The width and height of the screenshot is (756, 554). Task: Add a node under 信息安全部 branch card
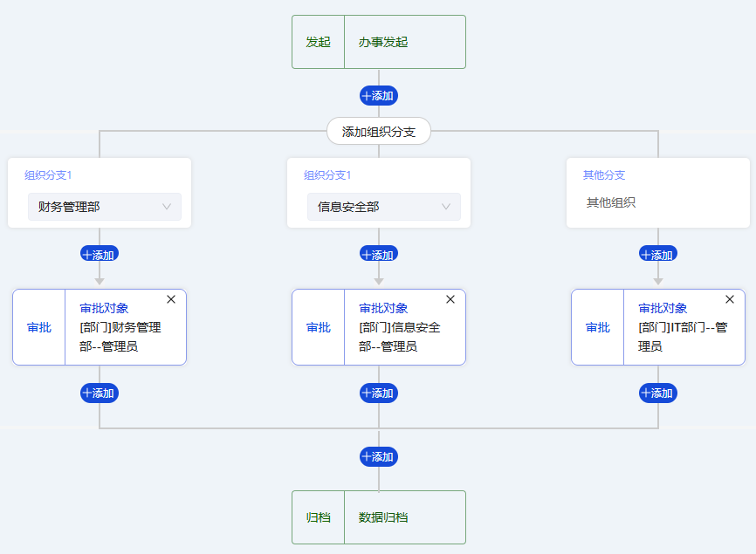click(379, 255)
